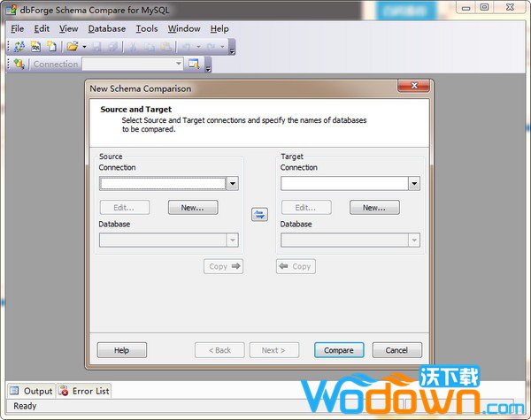Click the grayed Copy icon in toolbar
This screenshot has width=531, height=420.
pos(149,47)
